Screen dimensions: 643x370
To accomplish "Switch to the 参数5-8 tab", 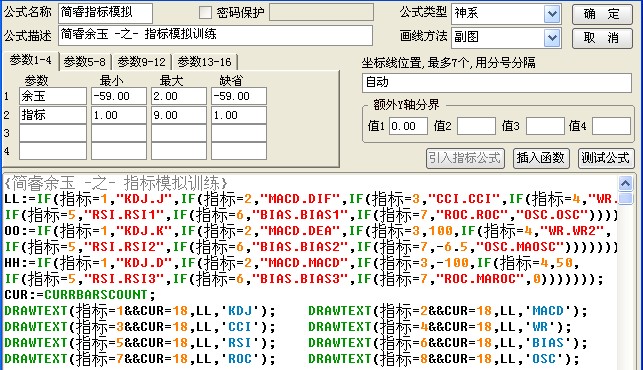I will pos(84,62).
